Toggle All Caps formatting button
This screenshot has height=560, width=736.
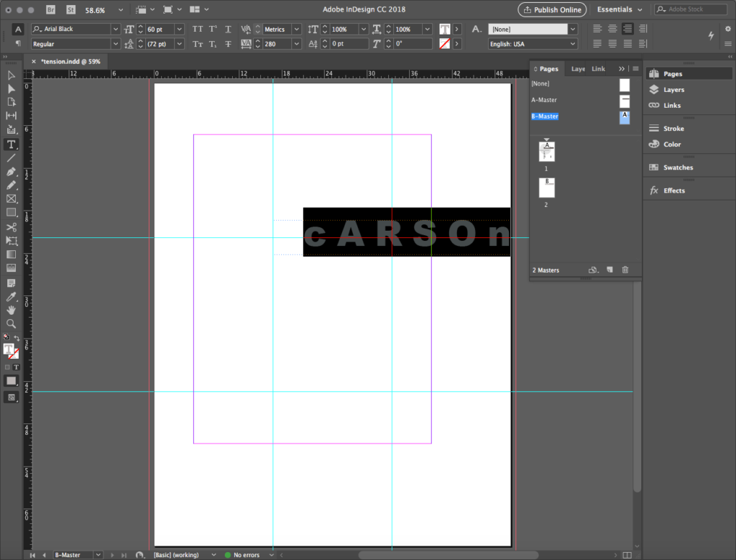click(x=198, y=29)
